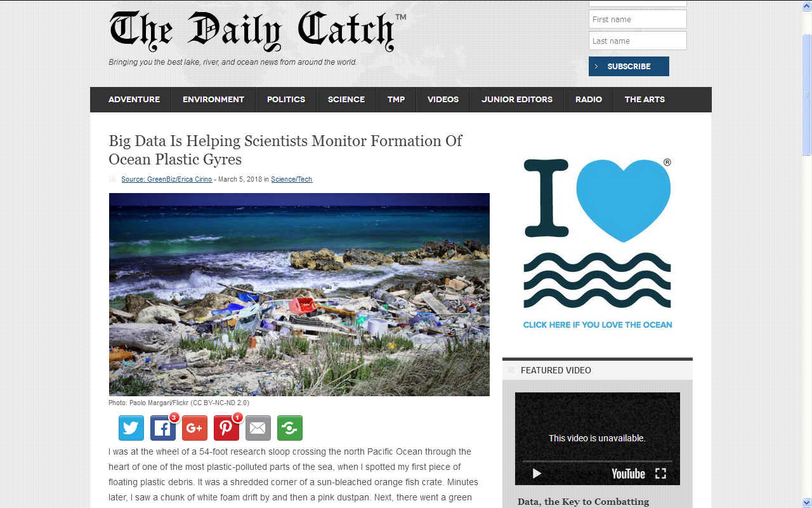
Task: Open the Science menu item
Action: [x=346, y=100]
